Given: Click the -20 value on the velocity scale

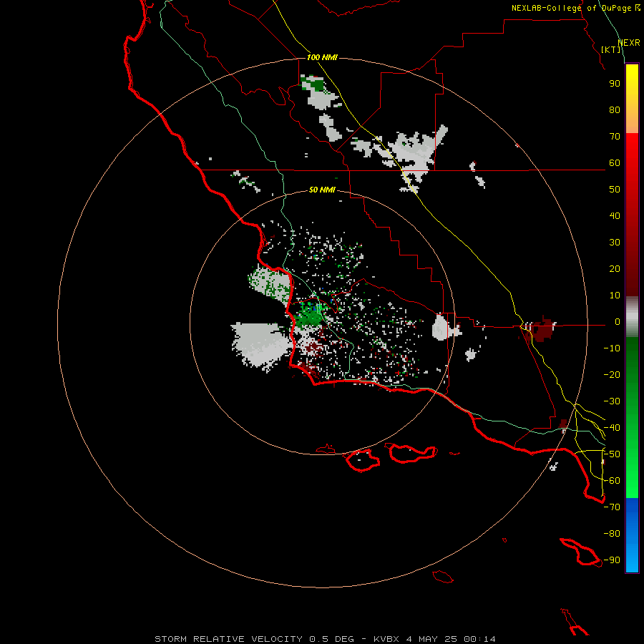Looking at the screenshot, I should 612,375.
